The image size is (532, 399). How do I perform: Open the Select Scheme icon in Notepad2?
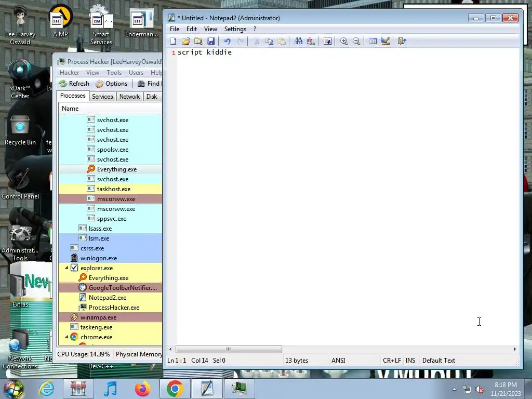[x=373, y=42]
